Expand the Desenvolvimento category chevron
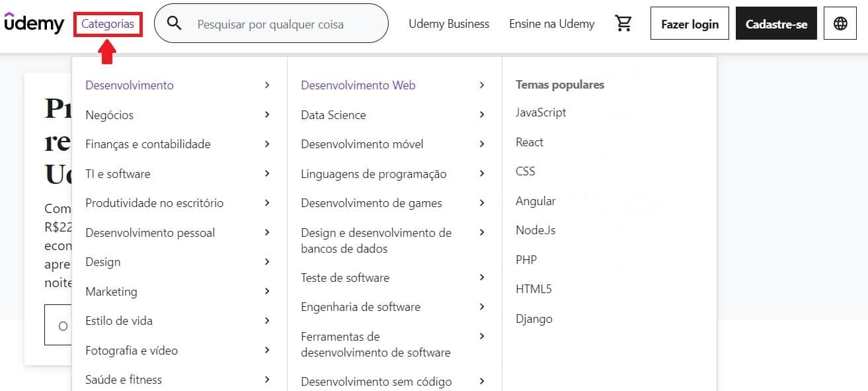Image resolution: width=868 pixels, height=391 pixels. 267,85
